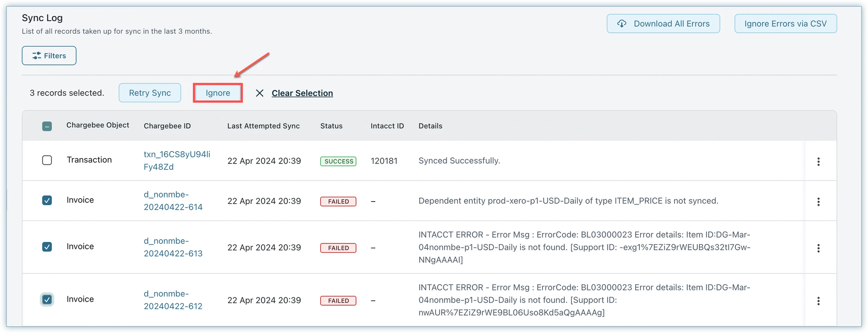Uncheck the invoice 20240422-614 checkbox
868x333 pixels.
[x=47, y=200]
